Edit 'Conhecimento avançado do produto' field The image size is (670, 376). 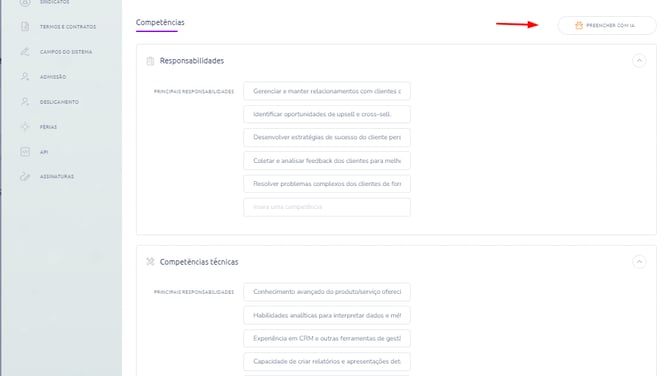pos(327,292)
